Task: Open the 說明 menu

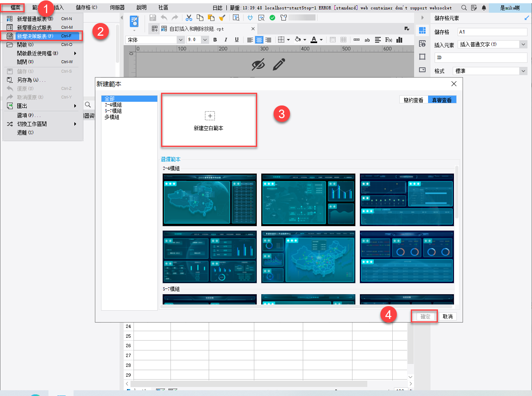Action: click(x=141, y=7)
